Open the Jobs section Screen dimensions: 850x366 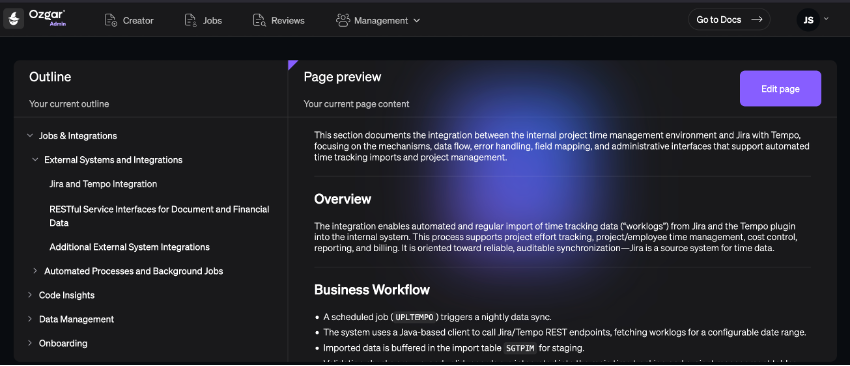pyautogui.click(x=203, y=21)
